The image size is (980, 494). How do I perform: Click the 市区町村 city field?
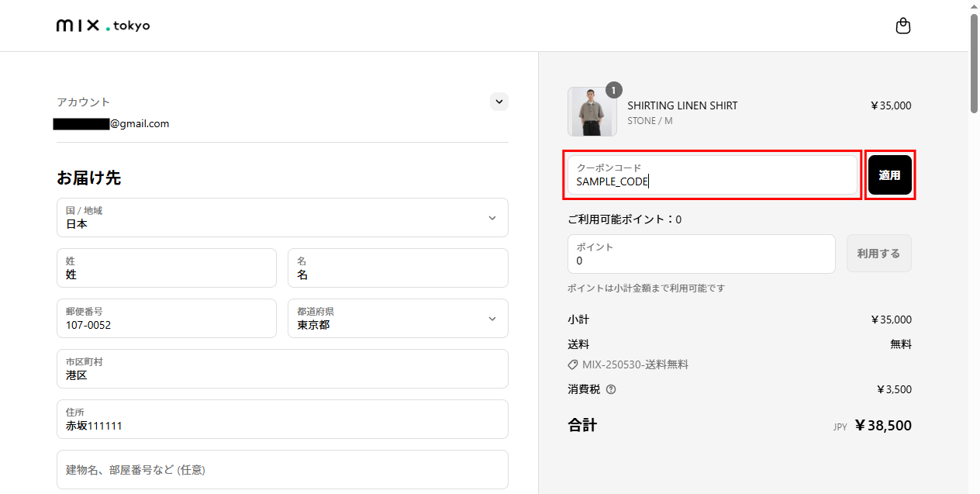(282, 369)
